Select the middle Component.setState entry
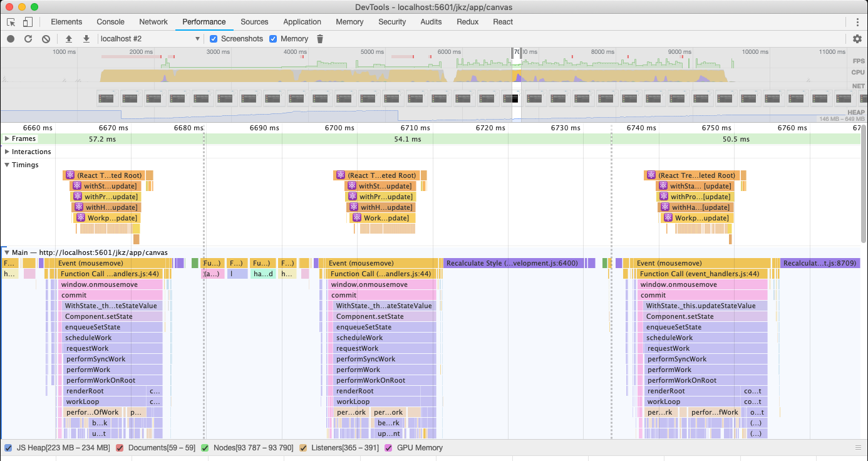This screenshot has width=868, height=461. tap(383, 316)
